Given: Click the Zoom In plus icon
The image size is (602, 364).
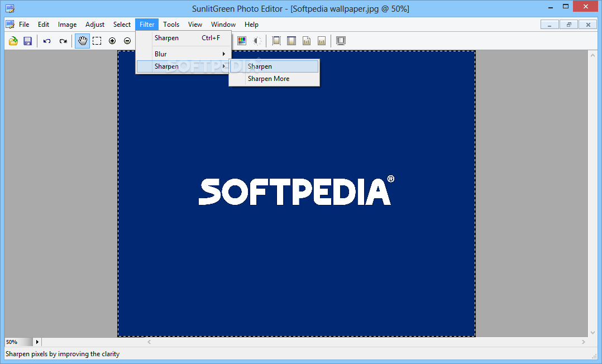Looking at the screenshot, I should click(x=112, y=41).
